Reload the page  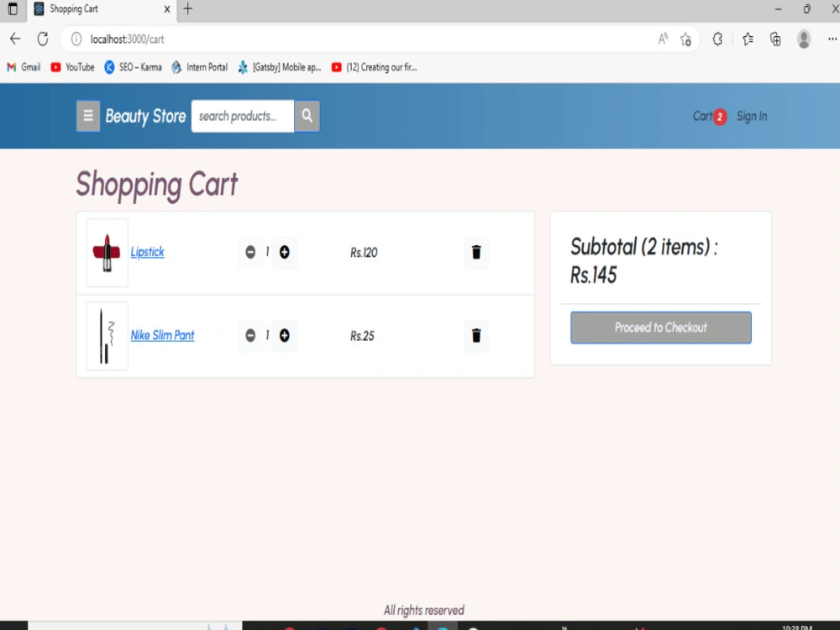tap(43, 39)
